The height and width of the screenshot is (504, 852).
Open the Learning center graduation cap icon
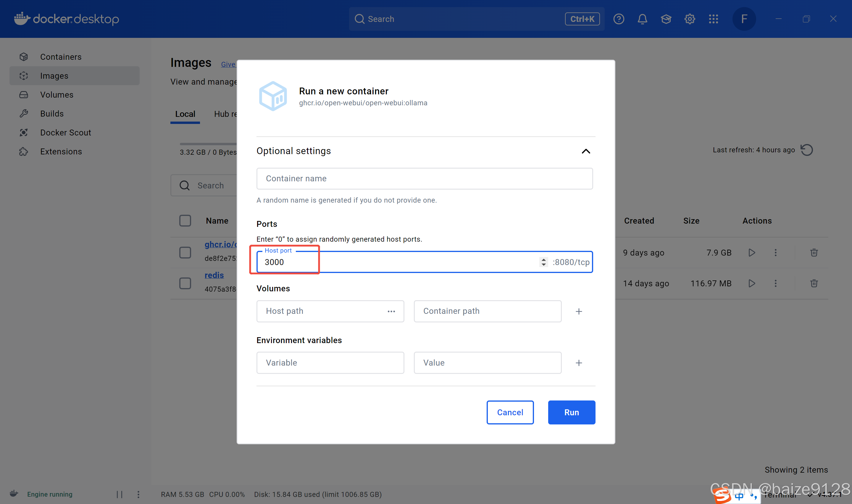666,19
